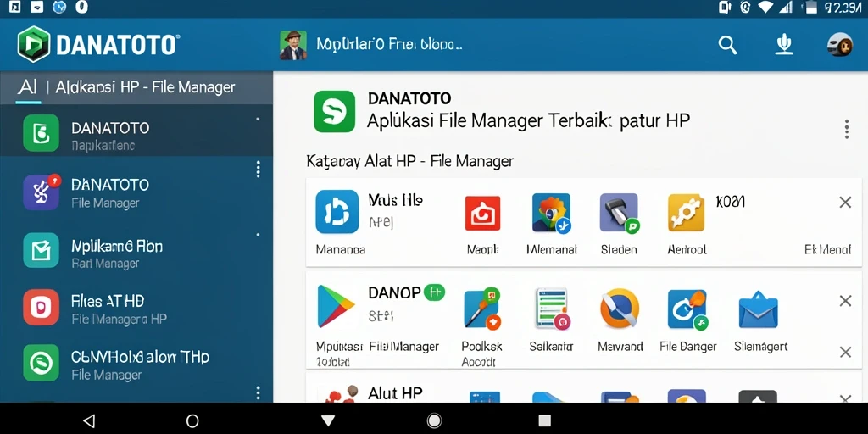Viewport: 868px width, 434px height.
Task: Open green DANATOTO app header icon
Action: tap(334, 111)
